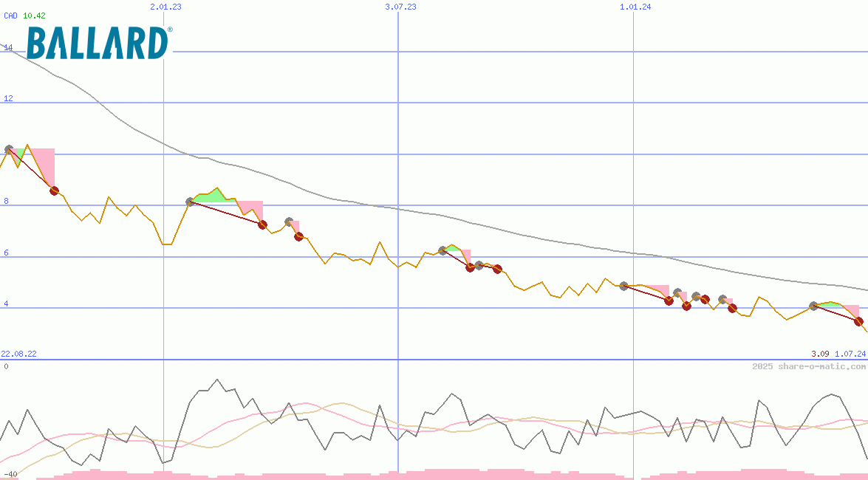Click the first red exit marker near 8.5
Viewport: 868px width, 480px height.
(x=54, y=191)
